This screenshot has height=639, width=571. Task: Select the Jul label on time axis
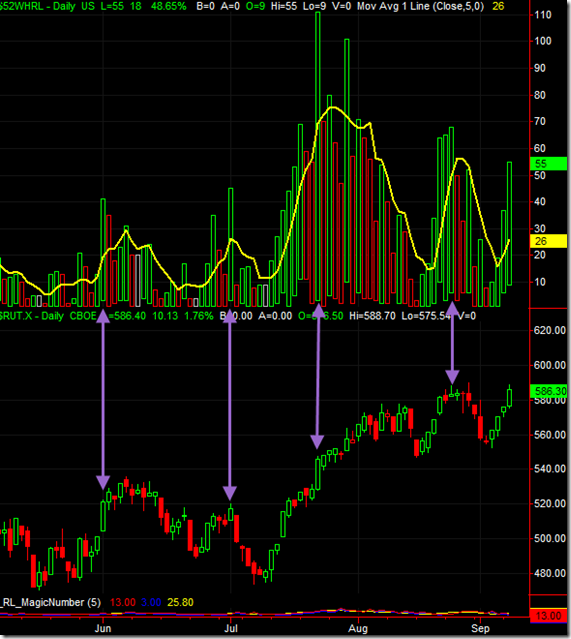(231, 628)
